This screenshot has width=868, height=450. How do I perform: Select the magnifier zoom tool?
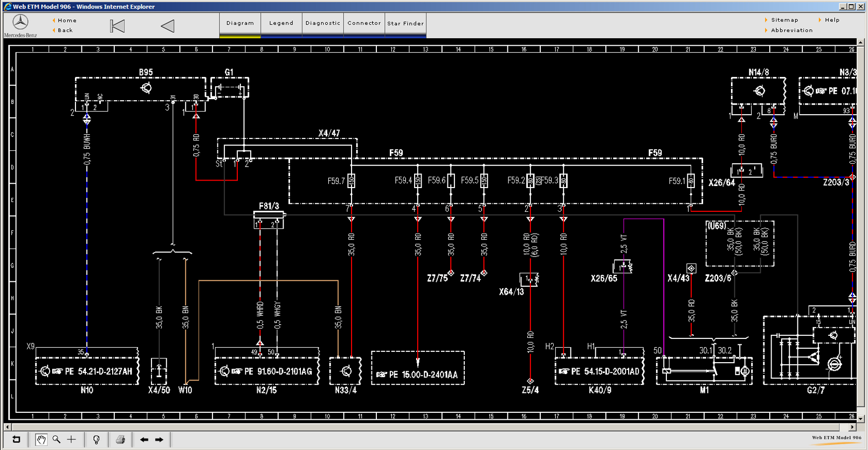(x=57, y=440)
